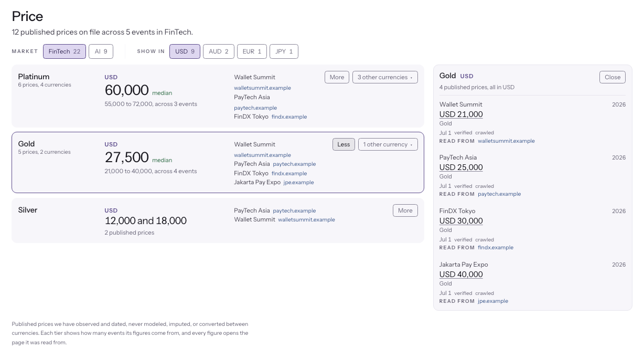Viewport: 644px width, 359px height.
Task: Click '55,000 to 72,000, across 3 events'
Action: point(151,104)
